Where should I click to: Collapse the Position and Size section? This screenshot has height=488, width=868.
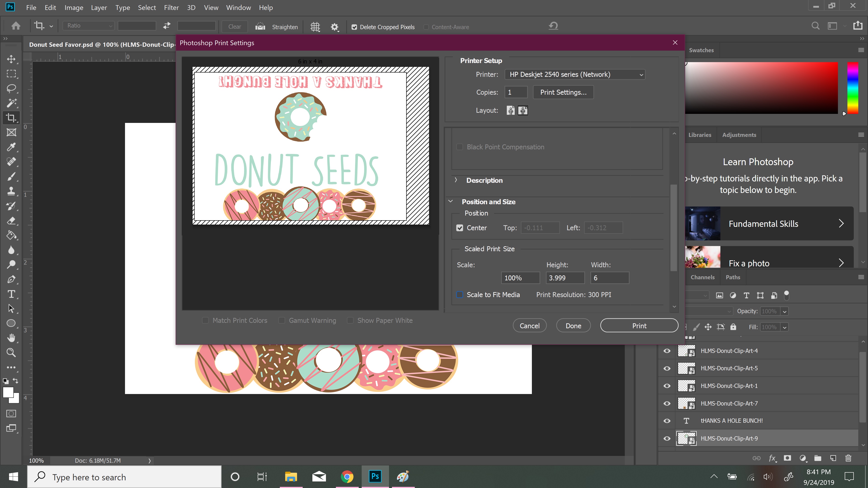[x=451, y=201]
